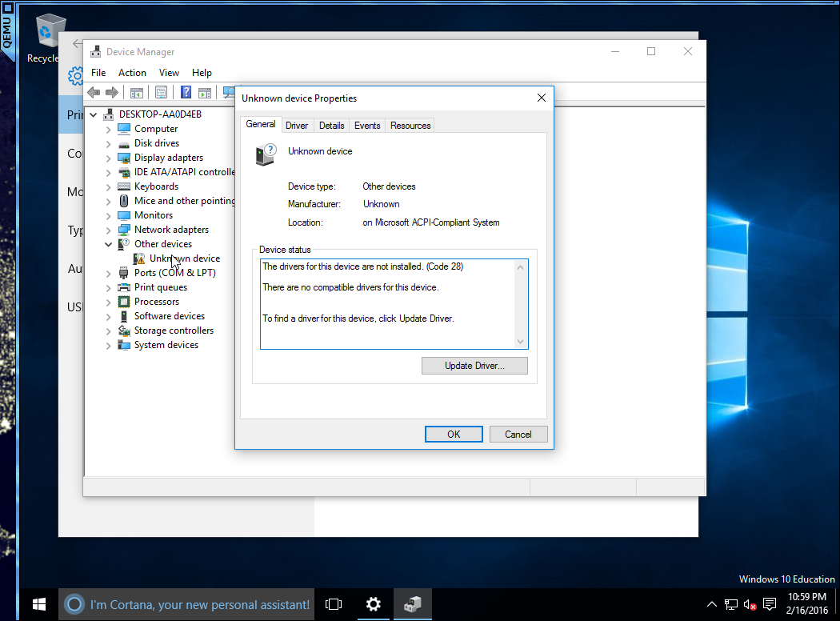This screenshot has height=621, width=840.
Task: Open the Action Center notification icon
Action: click(x=770, y=604)
